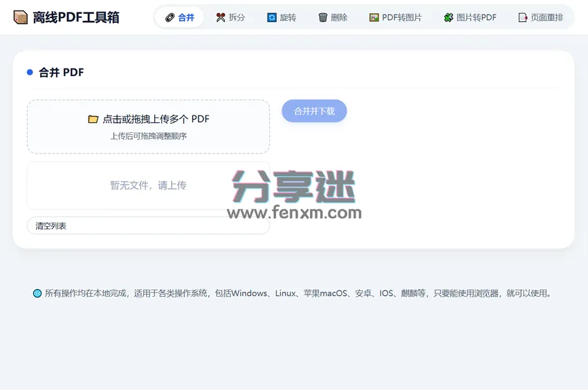Click the scissors icon on the 拆分 tab
588x390 pixels.
[221, 17]
